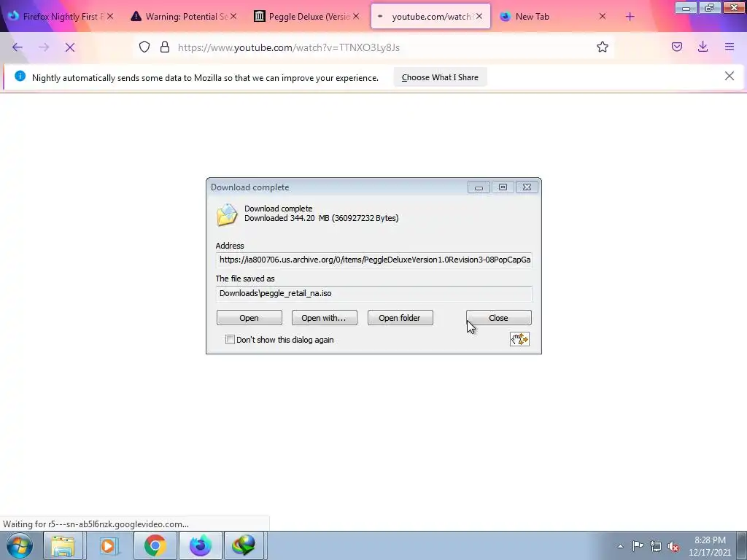Close the New Tab tab
Screen dimensions: 747x560
click(x=602, y=16)
